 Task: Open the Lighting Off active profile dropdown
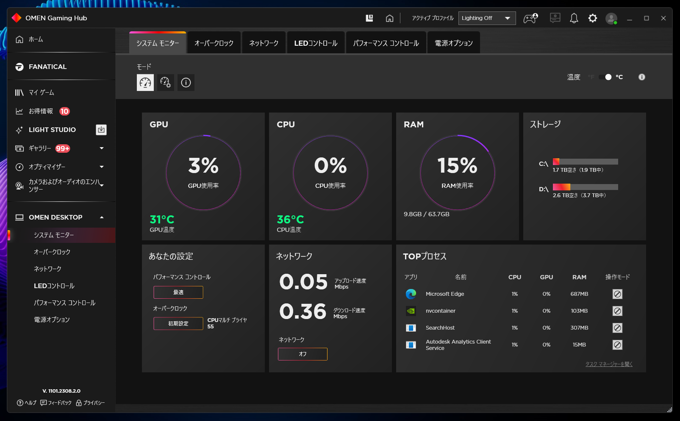coord(487,18)
